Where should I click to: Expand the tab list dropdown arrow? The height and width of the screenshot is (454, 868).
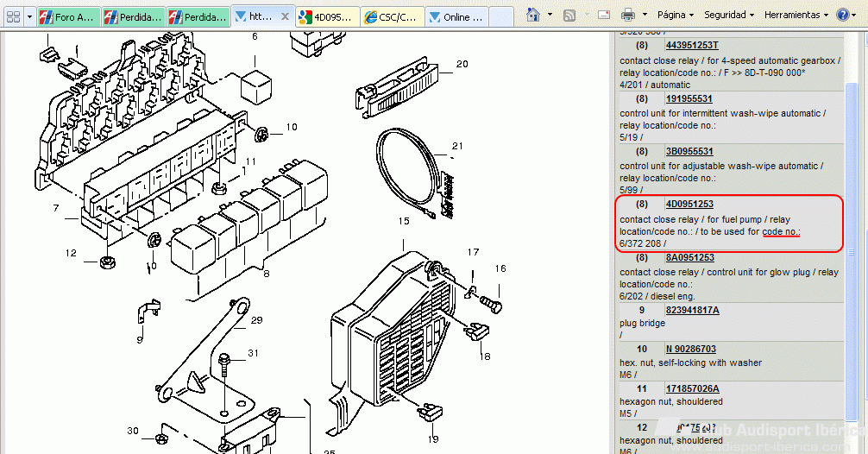click(30, 16)
